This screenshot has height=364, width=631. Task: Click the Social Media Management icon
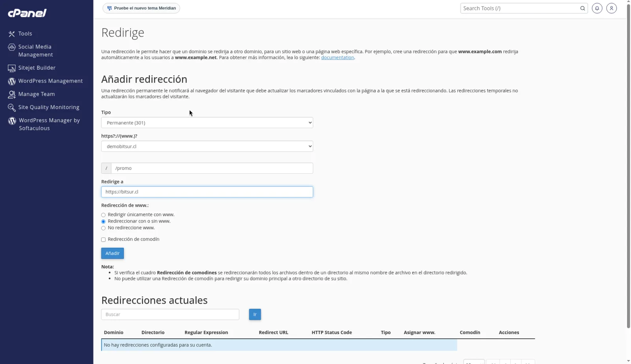(12, 47)
